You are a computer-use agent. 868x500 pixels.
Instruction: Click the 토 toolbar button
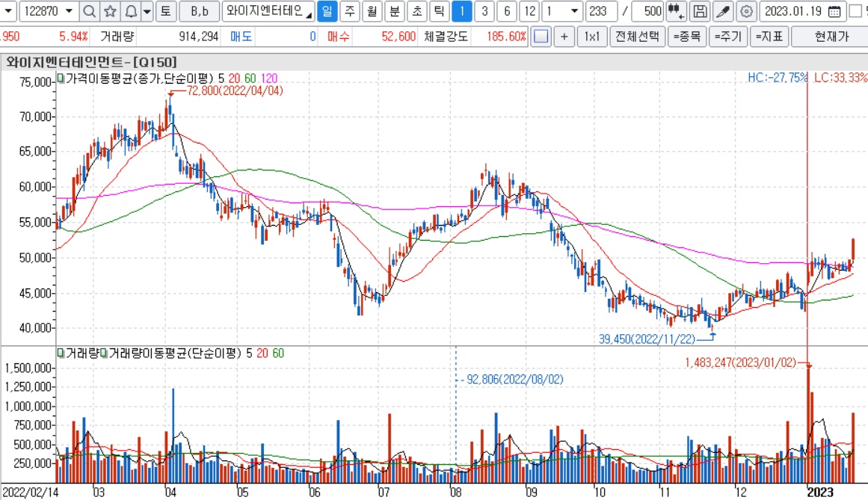[x=165, y=11]
